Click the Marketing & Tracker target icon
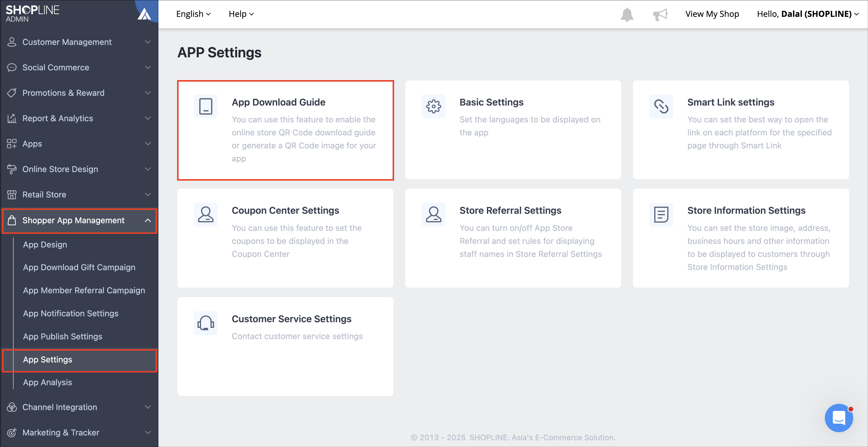 (x=12, y=433)
